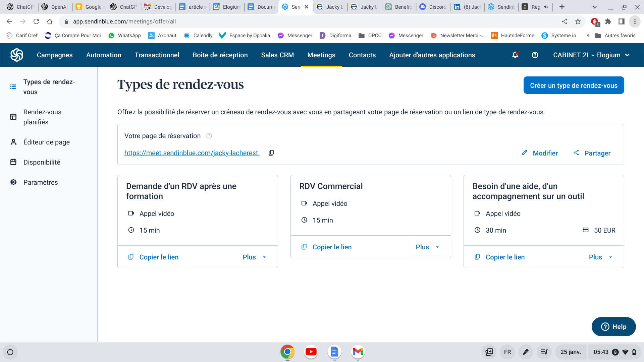This screenshot has width=644, height=362.
Task: Open the system tray showing 05:43
Action: click(614, 352)
